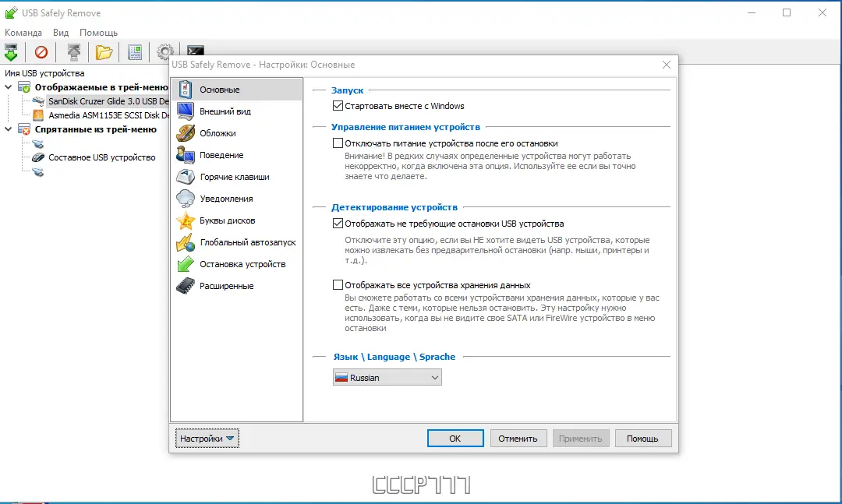Viewport: 842px width, 504px height.
Task: Click the device properties toolbar icon
Action: pos(135,52)
